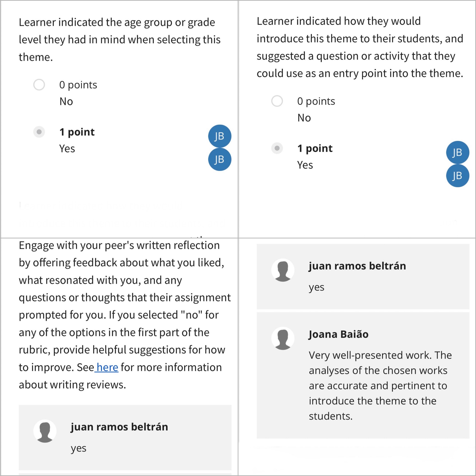Select the 1 point radio for age group
The image size is (476, 476).
click(39, 132)
